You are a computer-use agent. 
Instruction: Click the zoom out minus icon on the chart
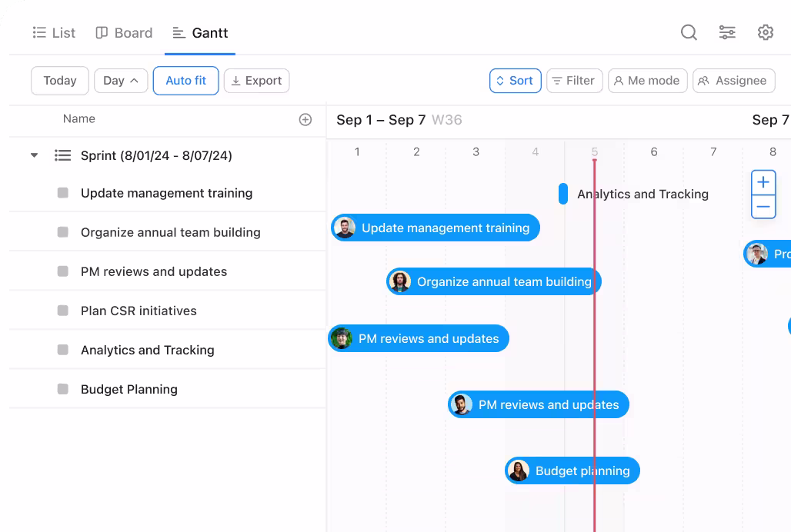point(763,207)
